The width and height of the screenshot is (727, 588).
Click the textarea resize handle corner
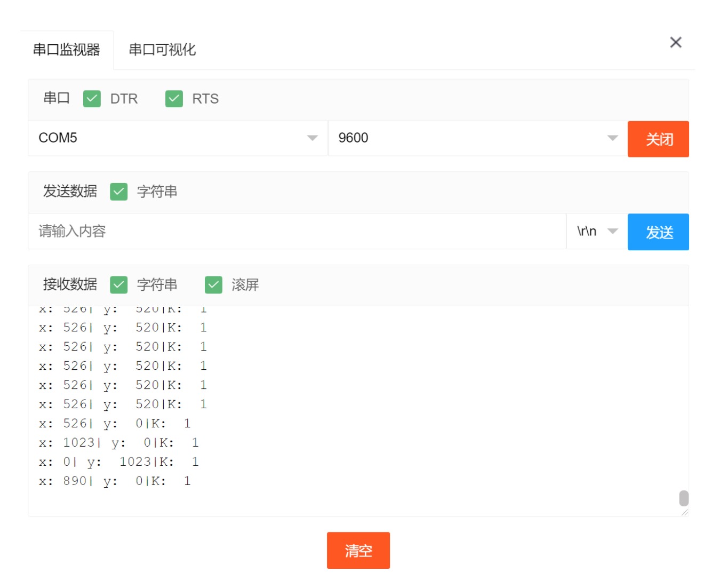684,512
